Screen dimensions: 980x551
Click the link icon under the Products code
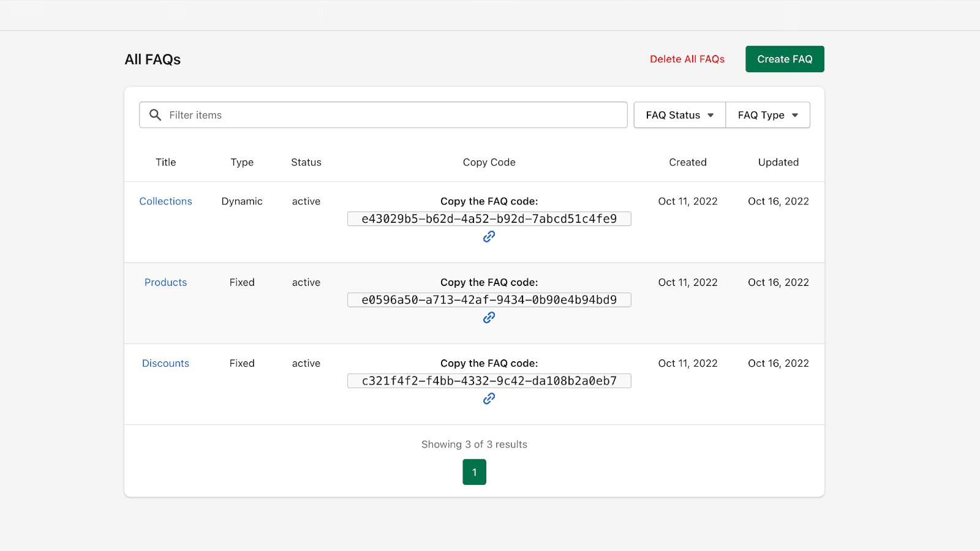pyautogui.click(x=489, y=317)
